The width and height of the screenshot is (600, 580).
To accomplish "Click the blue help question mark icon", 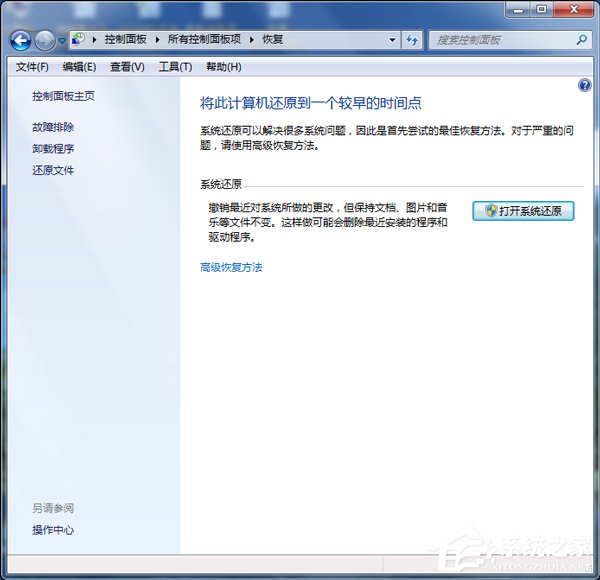I will pyautogui.click(x=584, y=85).
